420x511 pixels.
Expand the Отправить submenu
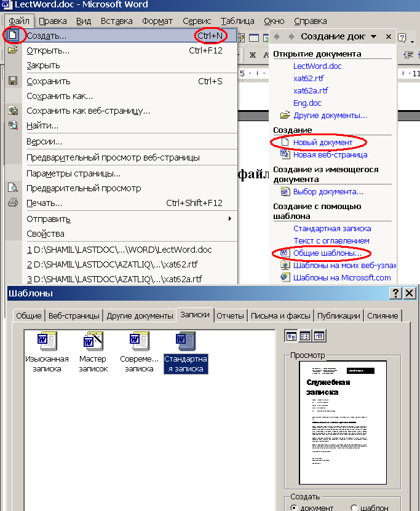(230, 219)
